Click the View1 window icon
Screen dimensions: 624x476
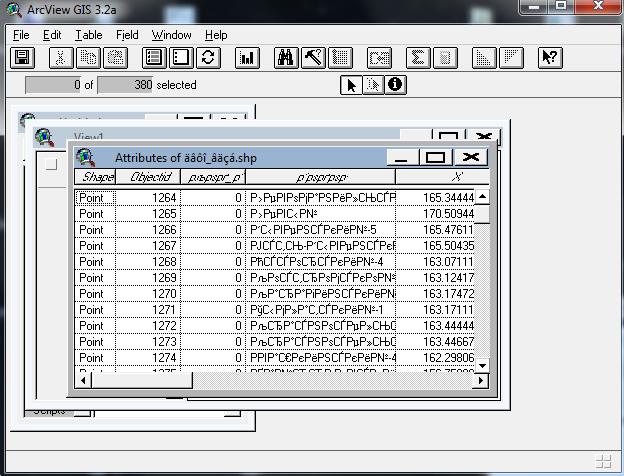[x=44, y=137]
